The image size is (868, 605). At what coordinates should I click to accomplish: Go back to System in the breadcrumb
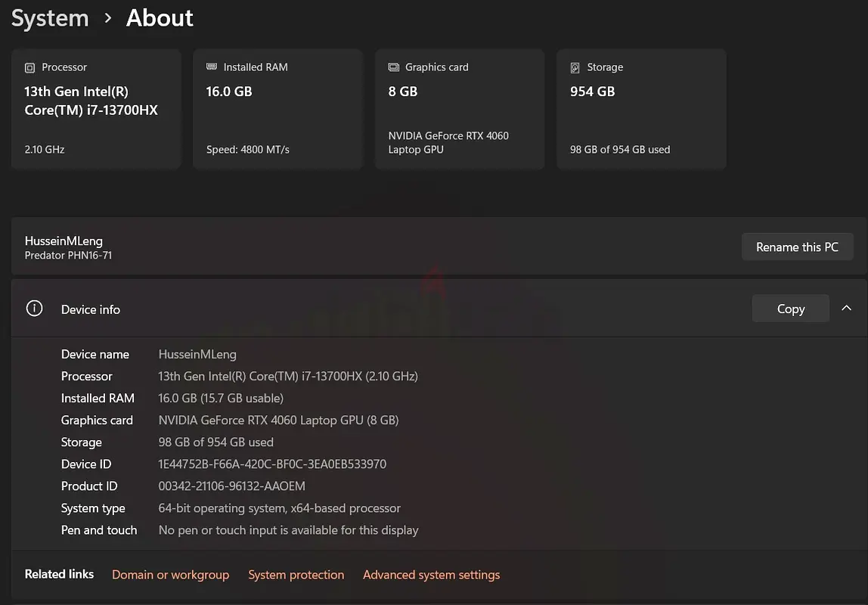tap(50, 18)
